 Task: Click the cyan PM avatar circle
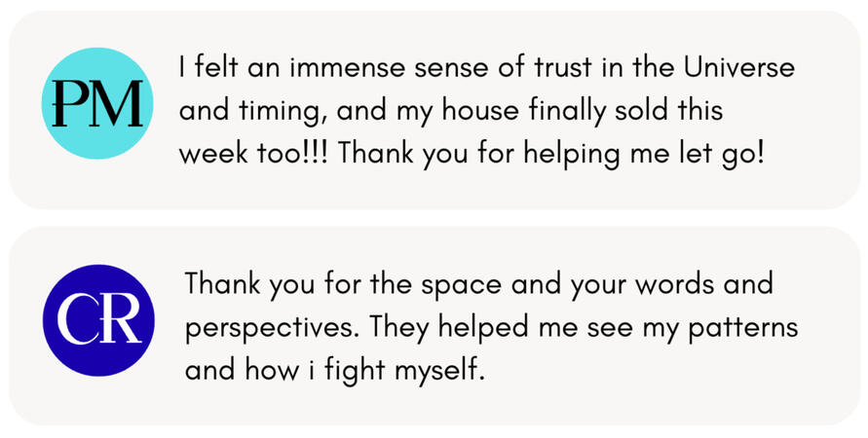coord(97,103)
